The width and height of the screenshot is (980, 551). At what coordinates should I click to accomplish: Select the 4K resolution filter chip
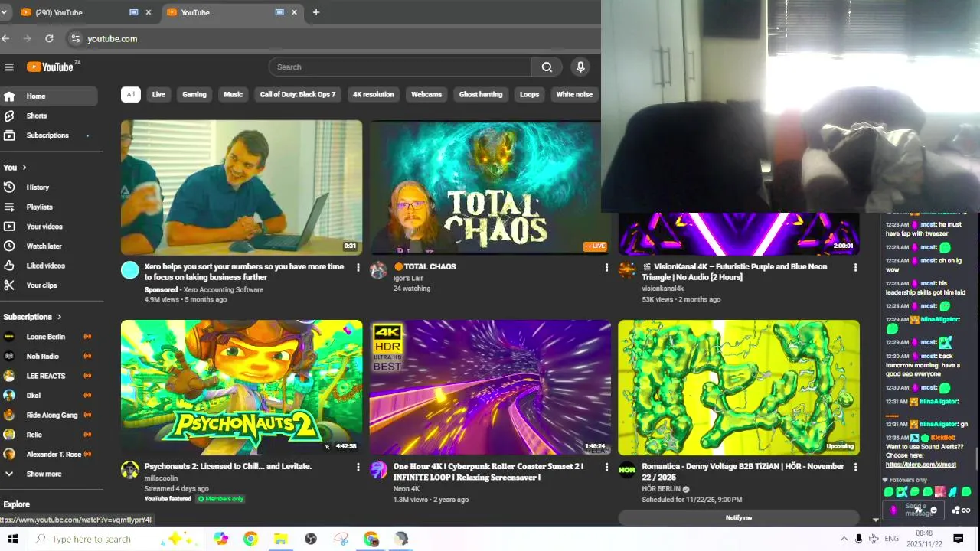pyautogui.click(x=374, y=94)
